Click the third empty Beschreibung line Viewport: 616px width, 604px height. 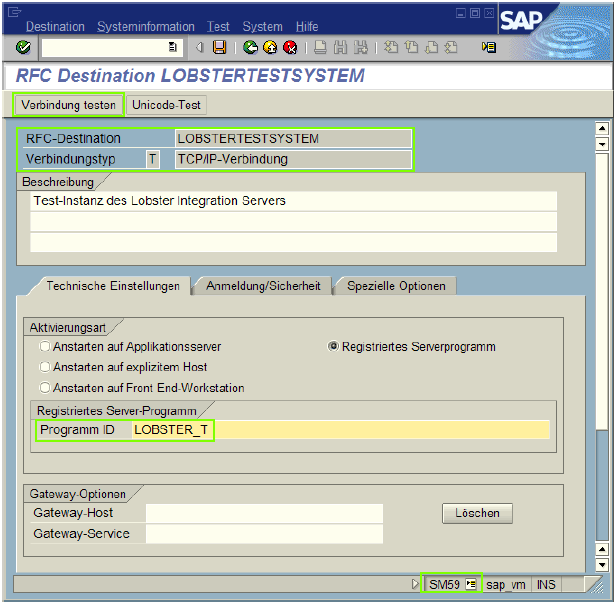[x=293, y=242]
